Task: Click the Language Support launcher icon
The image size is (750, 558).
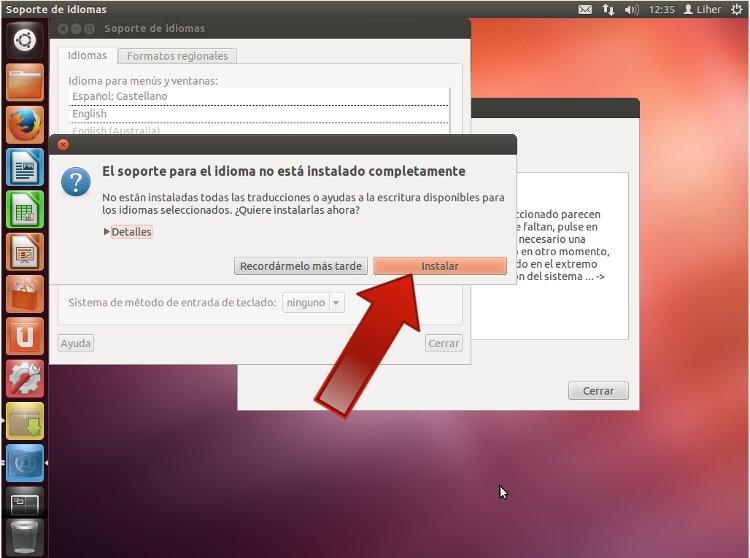Action: pos(25,463)
